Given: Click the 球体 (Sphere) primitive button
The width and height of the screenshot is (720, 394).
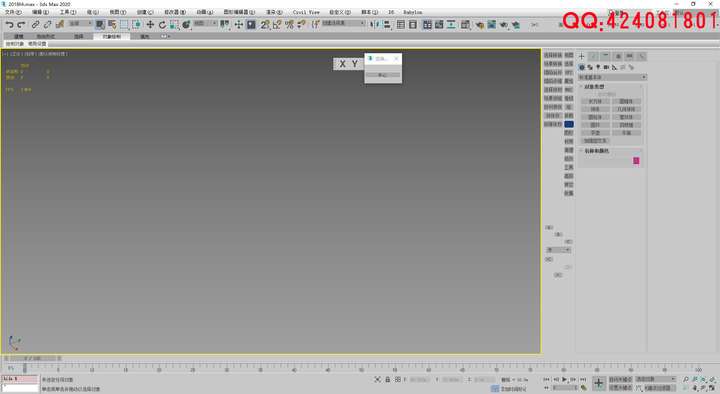Looking at the screenshot, I should coord(595,109).
